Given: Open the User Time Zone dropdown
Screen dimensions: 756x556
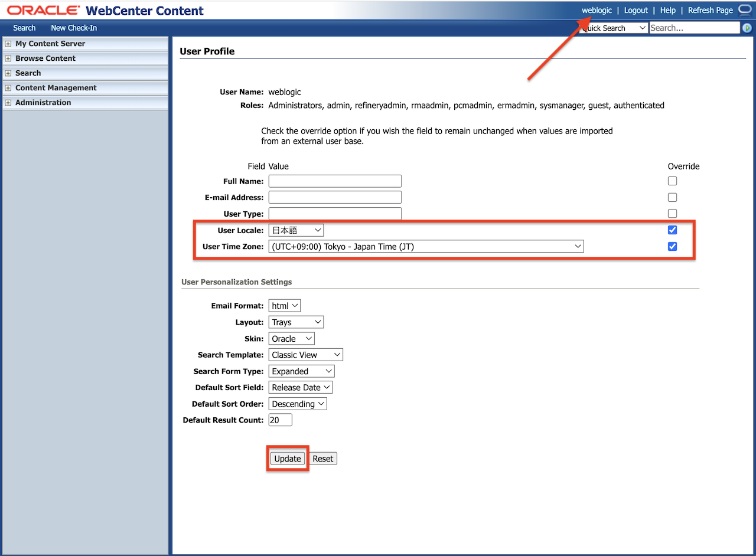Looking at the screenshot, I should pyautogui.click(x=426, y=247).
